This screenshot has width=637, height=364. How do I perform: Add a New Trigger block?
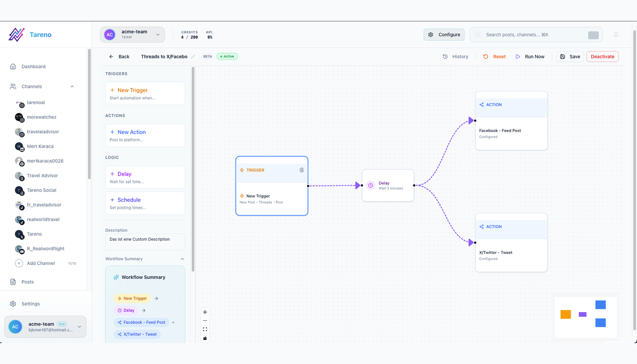point(145,93)
